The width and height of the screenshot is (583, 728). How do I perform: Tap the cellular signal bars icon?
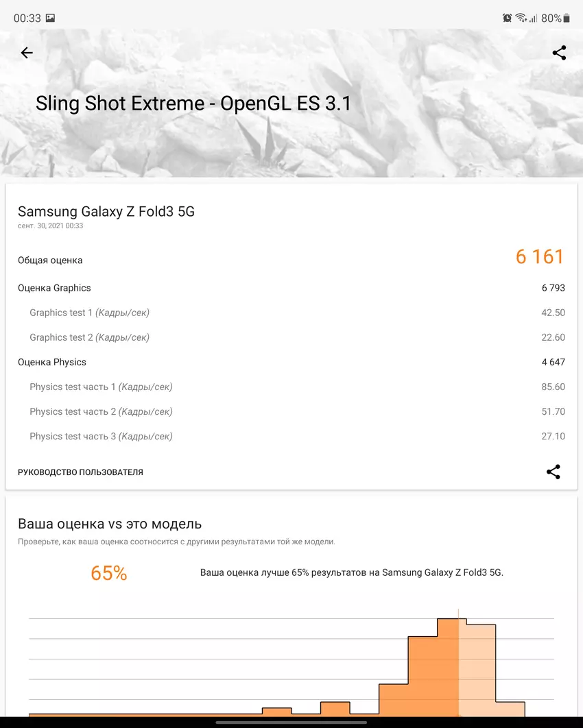pyautogui.click(x=533, y=19)
